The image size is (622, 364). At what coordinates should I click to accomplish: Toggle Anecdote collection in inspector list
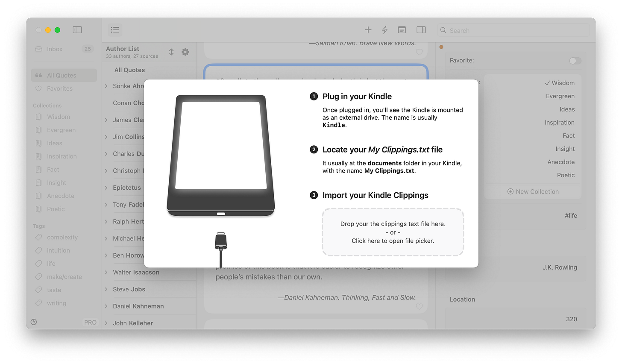561,162
